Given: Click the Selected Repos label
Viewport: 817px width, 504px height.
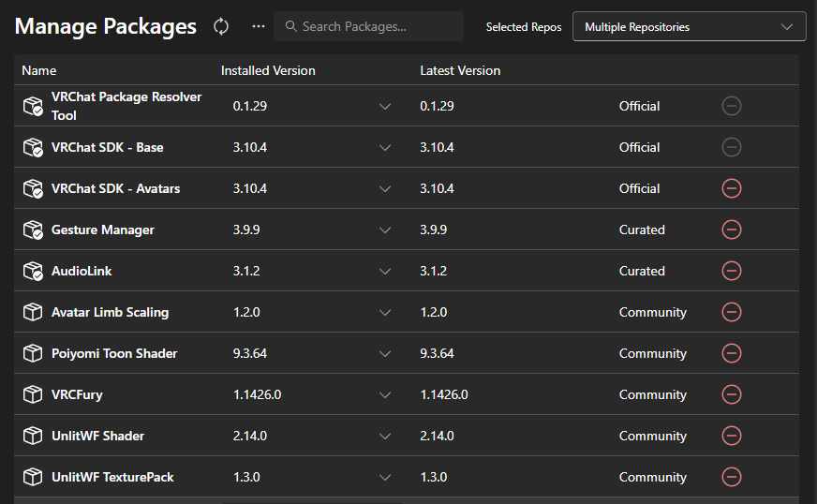Looking at the screenshot, I should pos(524,27).
